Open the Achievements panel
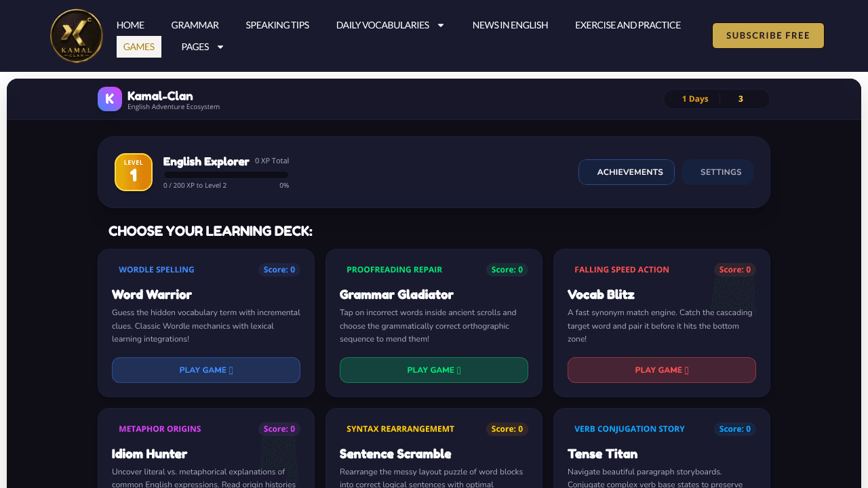Viewport: 868px width, 488px height. coord(627,172)
